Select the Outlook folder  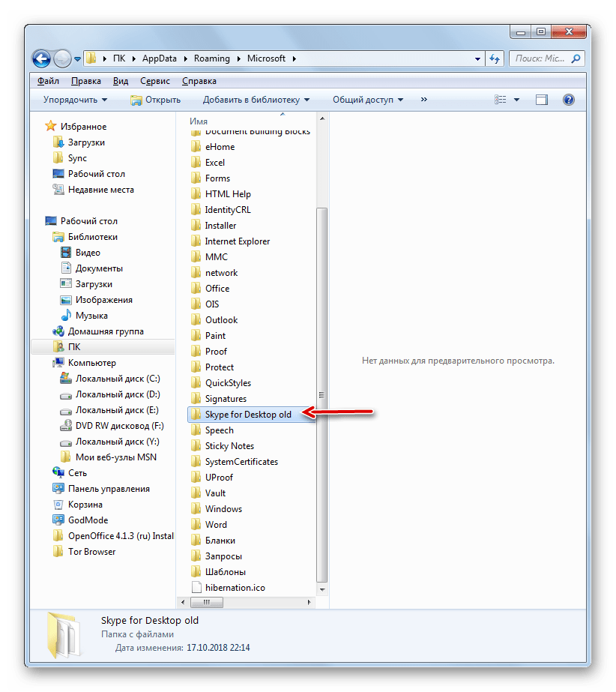click(x=214, y=320)
